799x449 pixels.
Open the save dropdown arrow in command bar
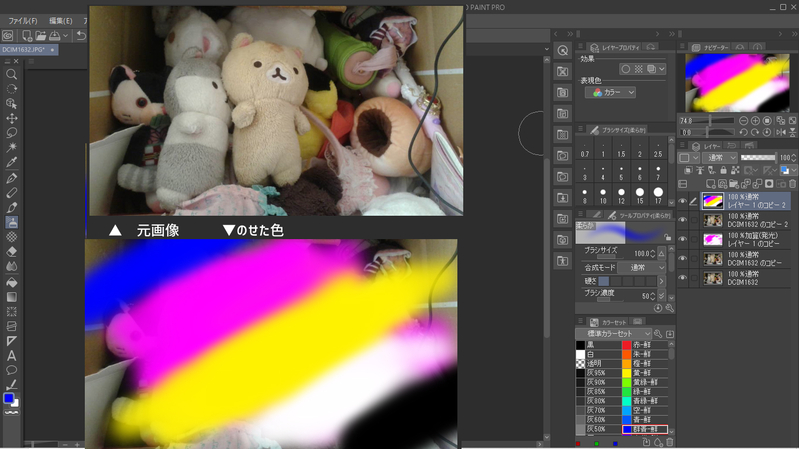[66, 36]
